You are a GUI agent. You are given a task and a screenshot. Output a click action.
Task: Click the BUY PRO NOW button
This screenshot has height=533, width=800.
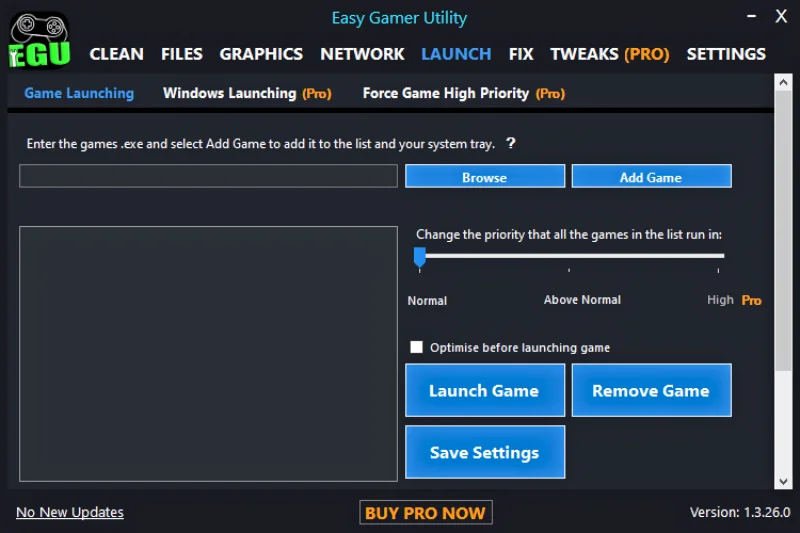click(x=426, y=513)
